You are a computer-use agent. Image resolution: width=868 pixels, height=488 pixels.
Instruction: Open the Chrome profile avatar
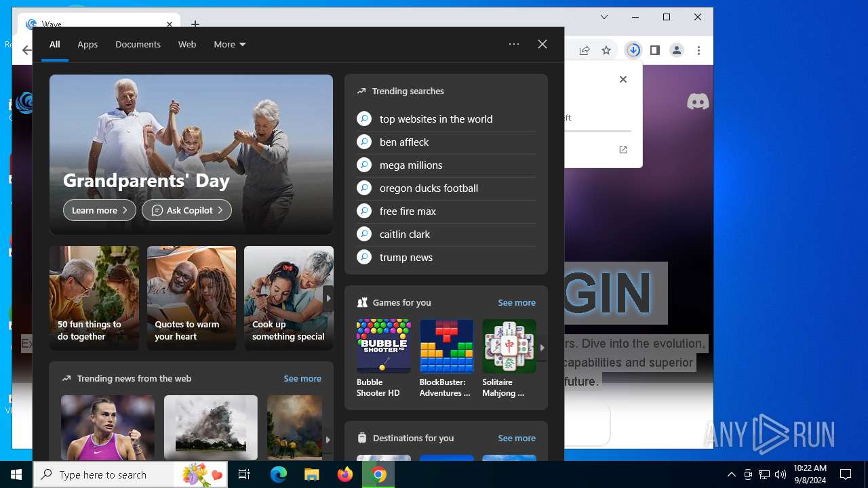(677, 50)
